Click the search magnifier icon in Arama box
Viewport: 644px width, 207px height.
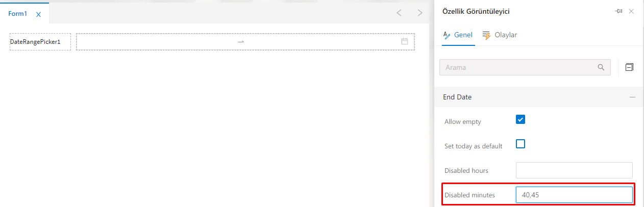pos(601,67)
